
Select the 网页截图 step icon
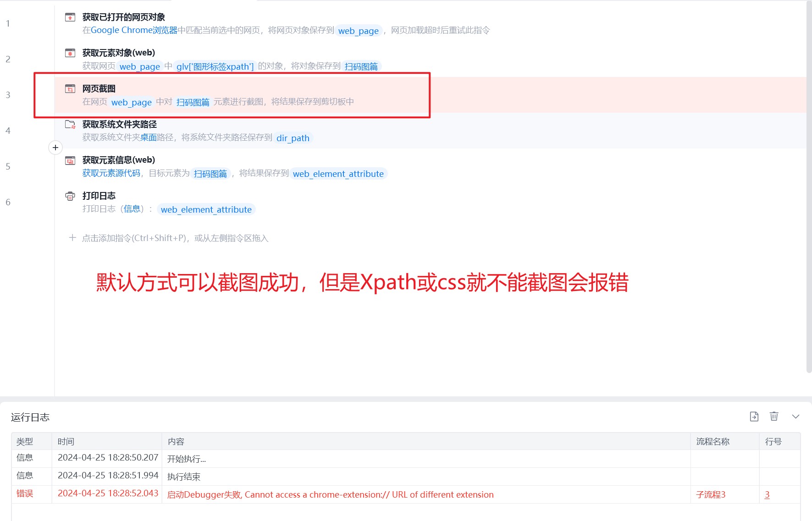(x=70, y=89)
